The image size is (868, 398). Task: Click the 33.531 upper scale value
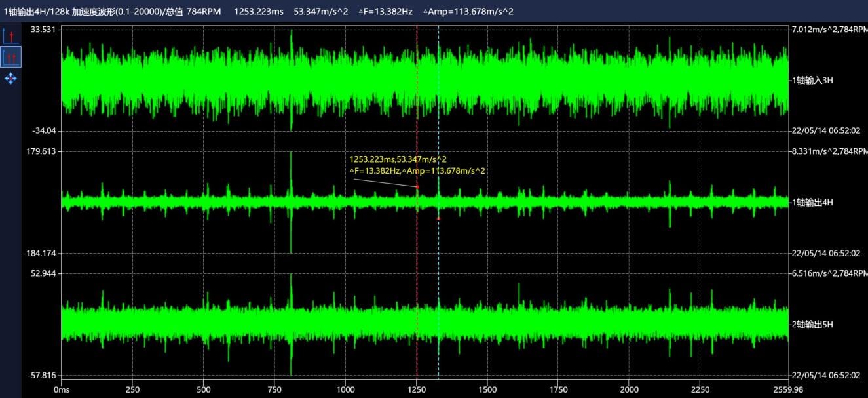43,30
